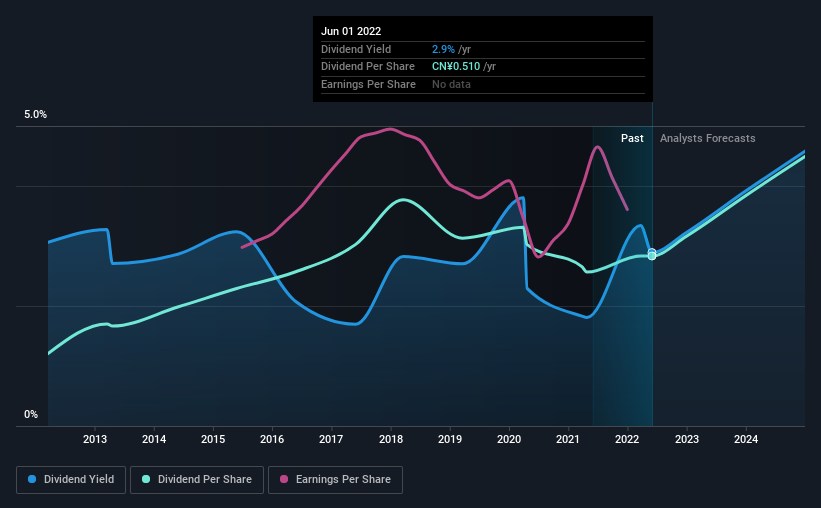Viewport: 821px width, 508px height.
Task: Toggle the Dividend Yield legend button
Action: click(71, 480)
